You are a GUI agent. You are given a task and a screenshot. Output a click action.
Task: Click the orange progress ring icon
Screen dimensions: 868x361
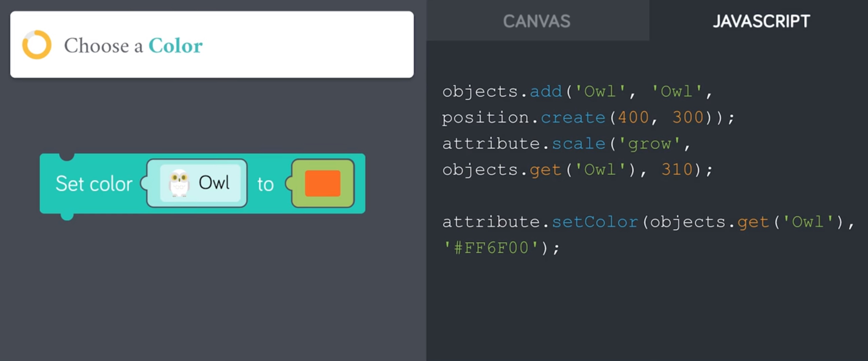37,45
